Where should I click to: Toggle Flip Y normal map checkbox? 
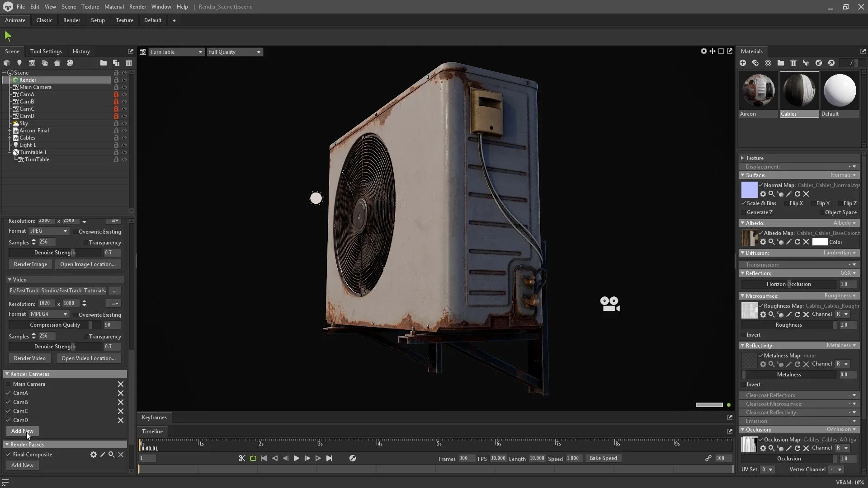click(812, 203)
